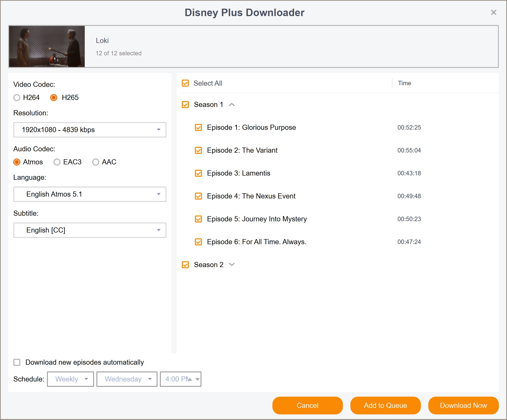Uncheck the Season 1 checkbox
Viewport: 507px width, 420px height.
coord(185,105)
